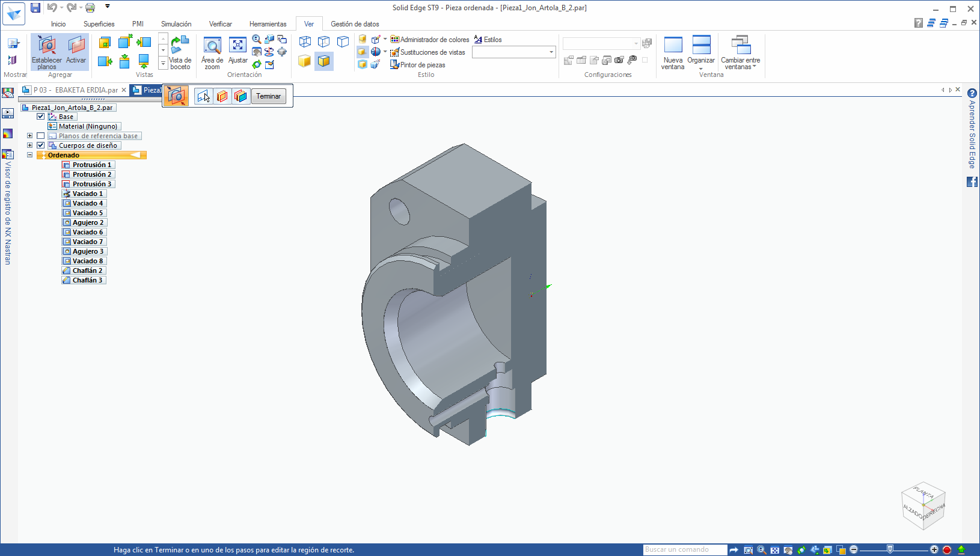The height and width of the screenshot is (556, 980).
Task: Uncheck the Base checkbox in tree
Action: coord(41,117)
